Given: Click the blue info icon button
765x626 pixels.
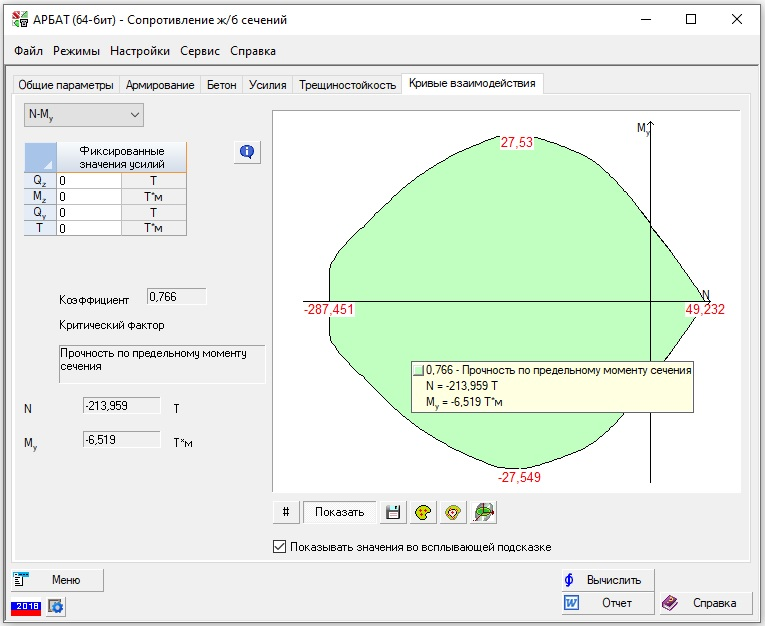Looking at the screenshot, I should click(247, 152).
